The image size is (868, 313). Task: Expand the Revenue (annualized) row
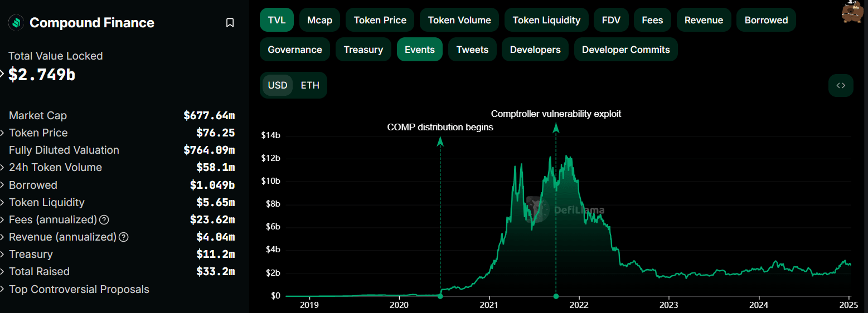coord(2,237)
